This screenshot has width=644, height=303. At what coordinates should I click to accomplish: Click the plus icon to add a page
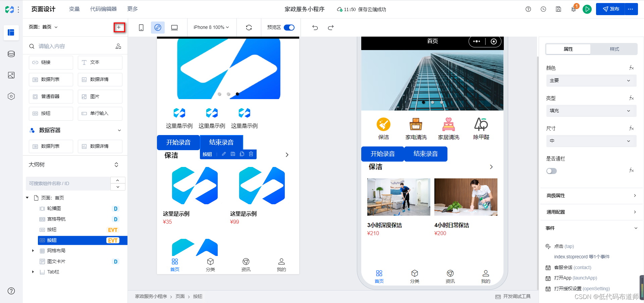click(119, 27)
